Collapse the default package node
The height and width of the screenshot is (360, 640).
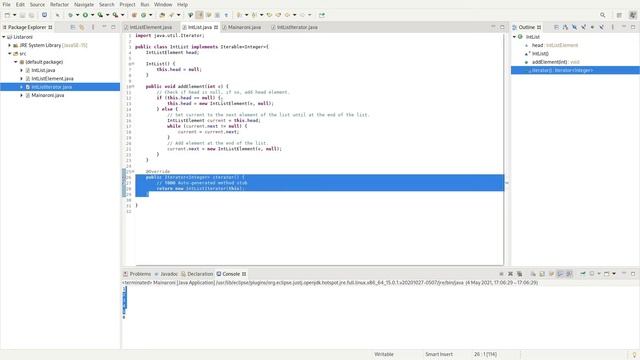[x=16, y=62]
